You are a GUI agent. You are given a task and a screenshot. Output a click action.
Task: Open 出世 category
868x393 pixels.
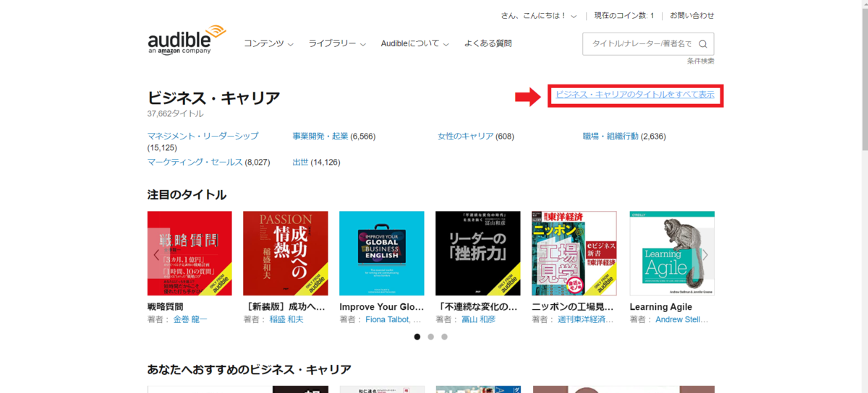click(x=301, y=162)
